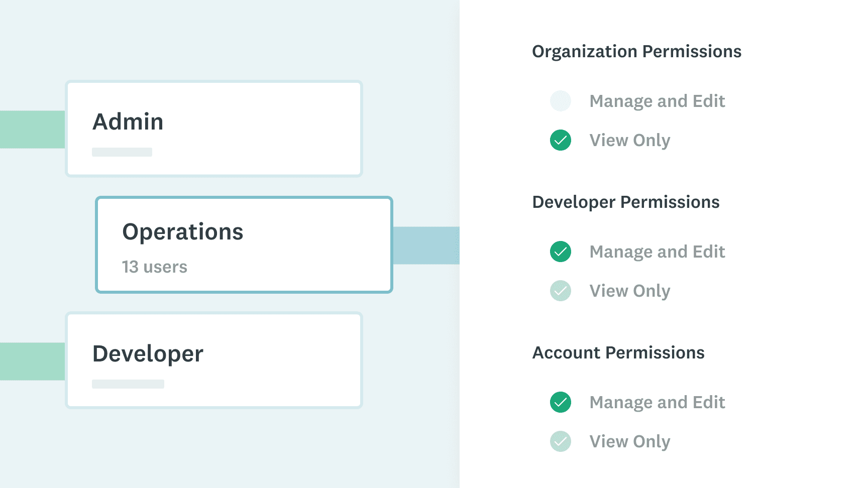
Task: Enable Manage and Edit under Organization Permissions
Action: click(x=561, y=101)
